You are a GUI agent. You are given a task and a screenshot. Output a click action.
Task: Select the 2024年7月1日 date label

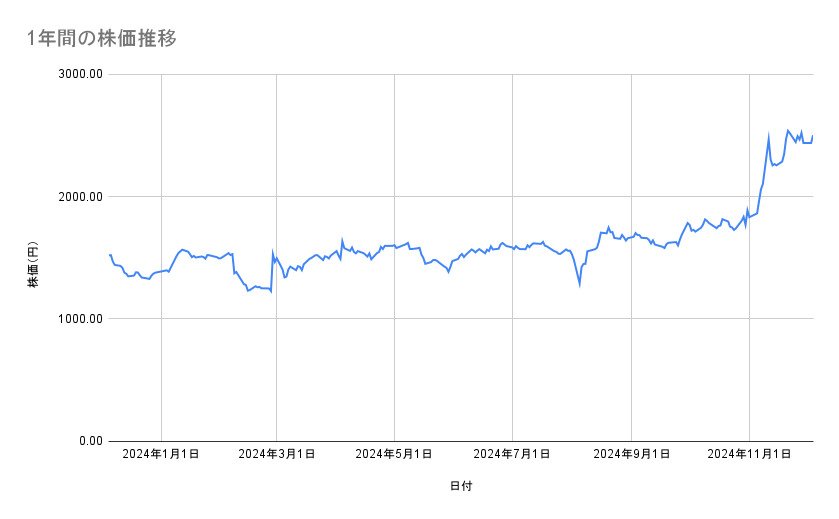click(x=512, y=454)
